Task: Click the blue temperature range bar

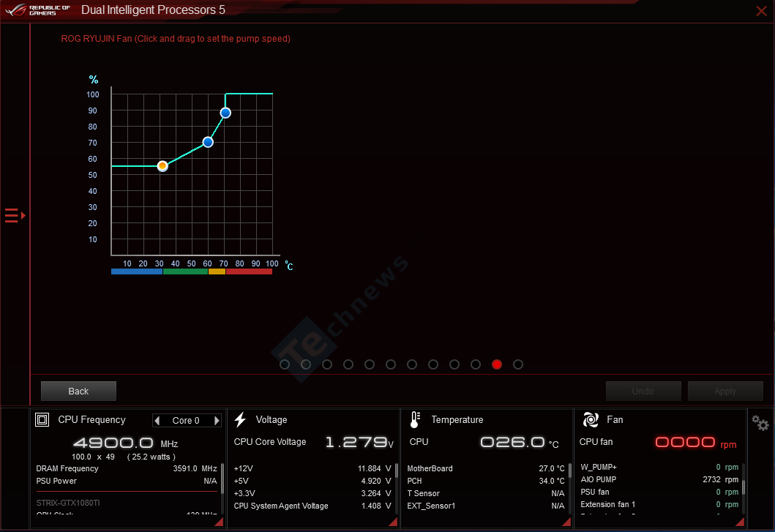Action: [137, 271]
